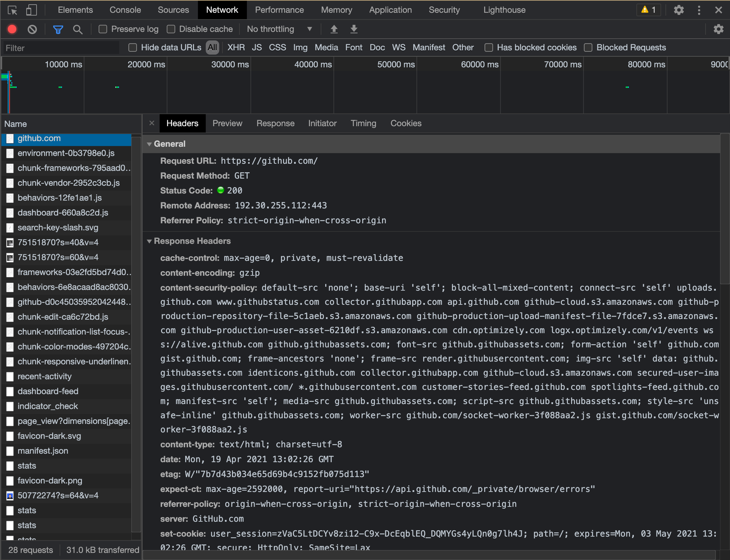Click the Elements tab in DevTools
The width and height of the screenshot is (730, 560).
coord(75,10)
